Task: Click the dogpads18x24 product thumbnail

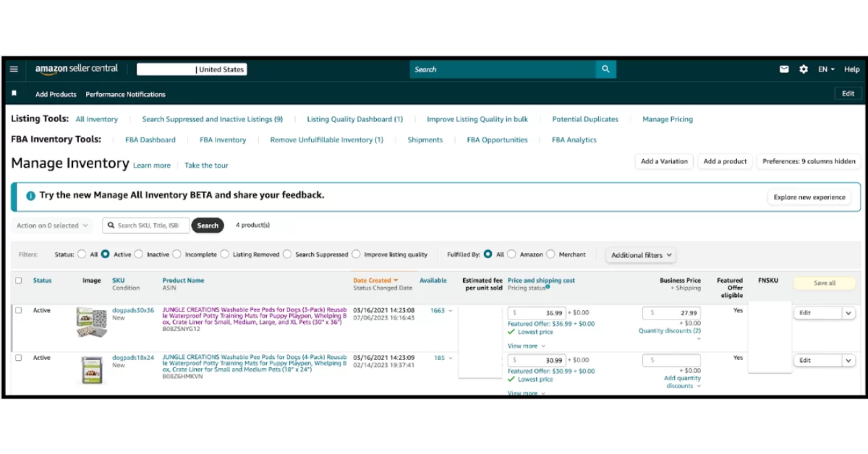Action: point(92,369)
